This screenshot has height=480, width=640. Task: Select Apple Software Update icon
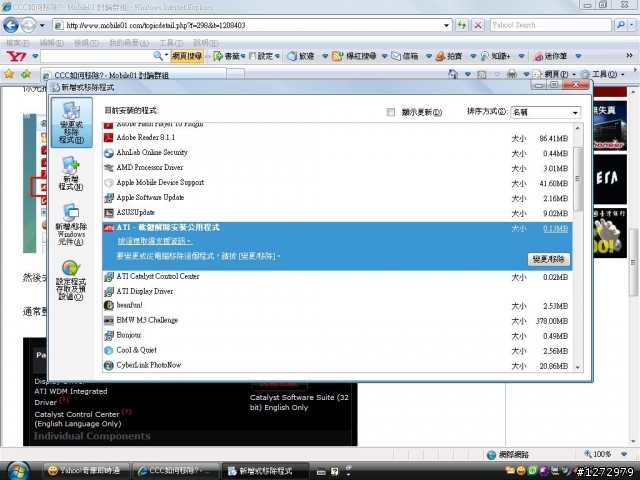tap(109, 198)
